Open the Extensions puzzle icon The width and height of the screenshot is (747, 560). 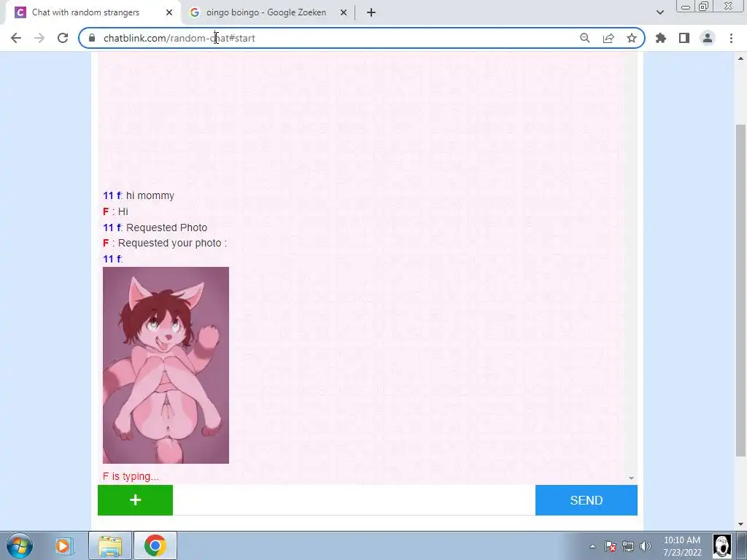[661, 38]
